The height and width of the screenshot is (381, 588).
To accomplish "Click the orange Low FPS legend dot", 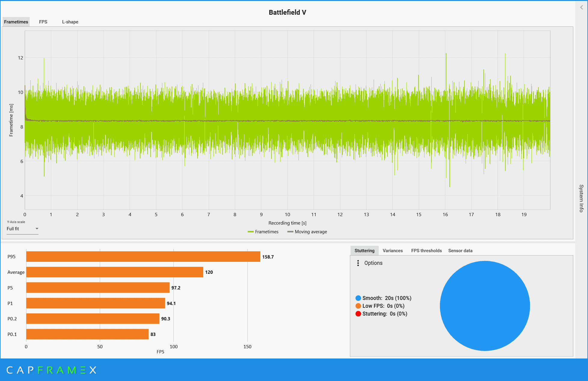I will tap(358, 306).
